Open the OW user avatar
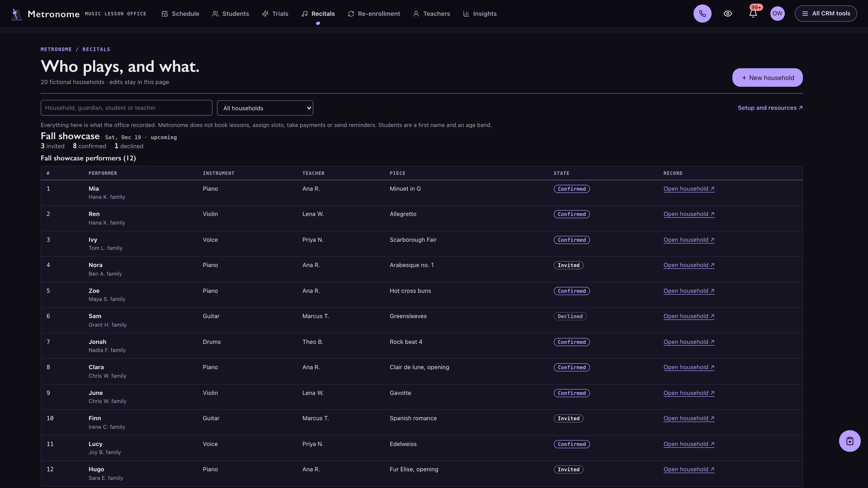Viewport: 868px width, 488px height. pyautogui.click(x=777, y=14)
